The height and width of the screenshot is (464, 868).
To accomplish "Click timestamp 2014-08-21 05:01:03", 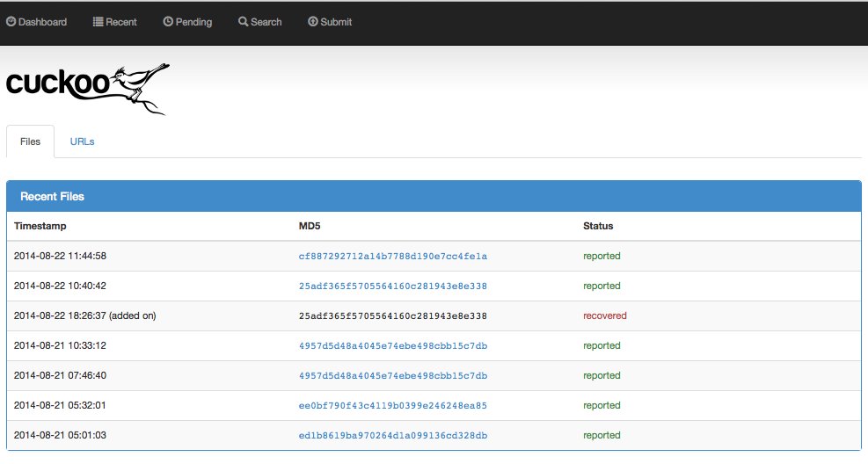I will [x=60, y=435].
